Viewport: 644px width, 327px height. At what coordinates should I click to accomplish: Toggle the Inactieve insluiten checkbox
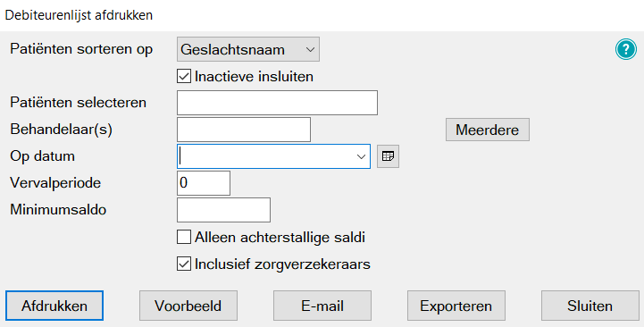point(184,77)
